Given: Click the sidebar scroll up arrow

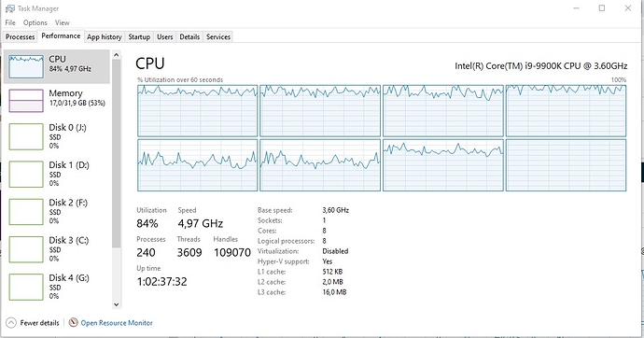Looking at the screenshot, I should [x=117, y=55].
